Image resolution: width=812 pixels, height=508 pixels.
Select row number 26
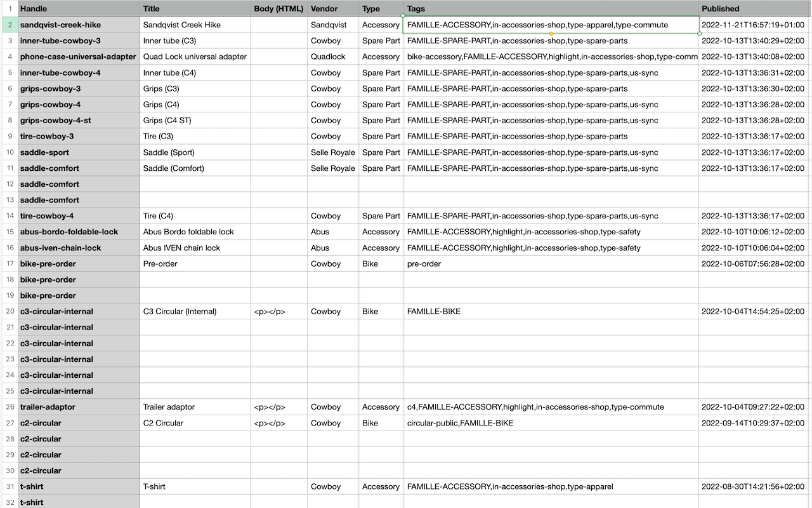click(x=10, y=406)
